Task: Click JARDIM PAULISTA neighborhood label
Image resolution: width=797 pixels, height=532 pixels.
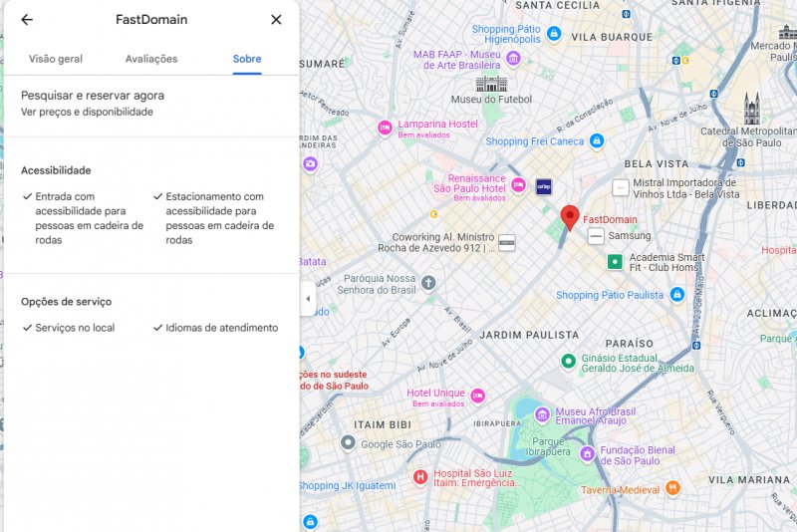Action: click(x=529, y=336)
